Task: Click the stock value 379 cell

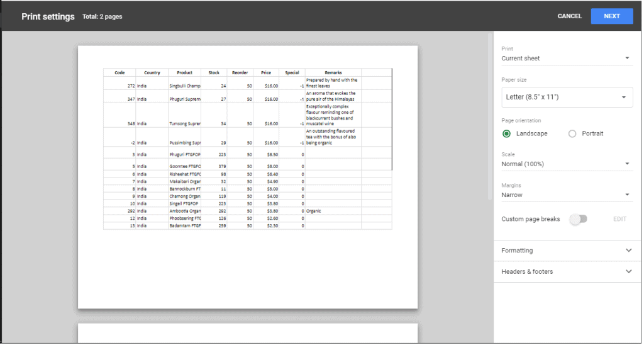Action: 214,164
